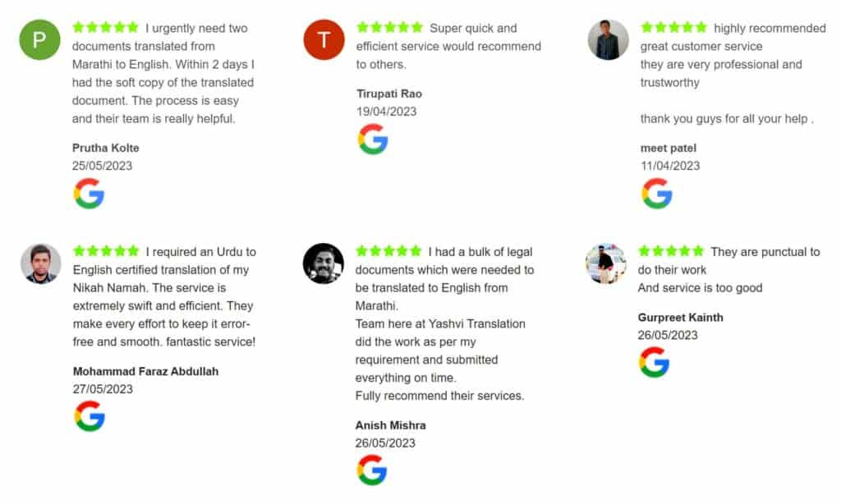Click Google logo under Gurpreet Kainth's review
This screenshot has height=504, width=841.
click(x=655, y=362)
